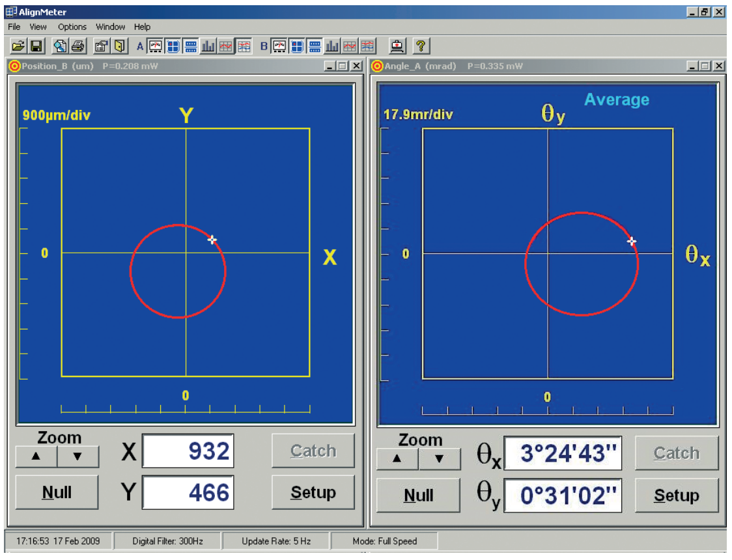
Task: Show the channel A position target view
Action: point(173,46)
